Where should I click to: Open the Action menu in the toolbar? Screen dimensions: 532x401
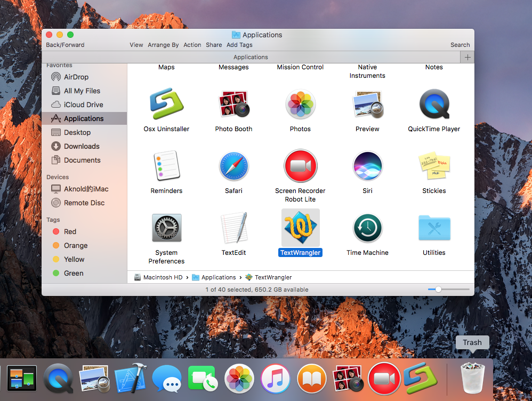[192, 45]
